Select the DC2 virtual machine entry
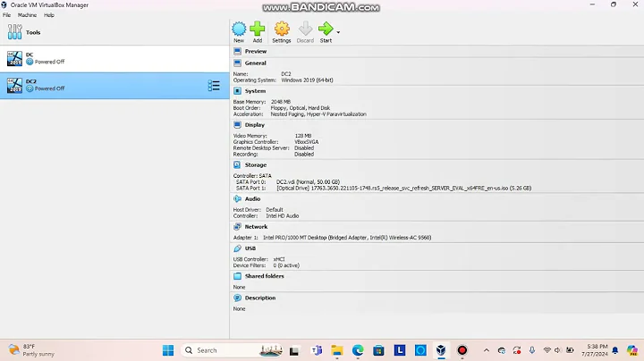This screenshot has width=644, height=361. [x=114, y=85]
